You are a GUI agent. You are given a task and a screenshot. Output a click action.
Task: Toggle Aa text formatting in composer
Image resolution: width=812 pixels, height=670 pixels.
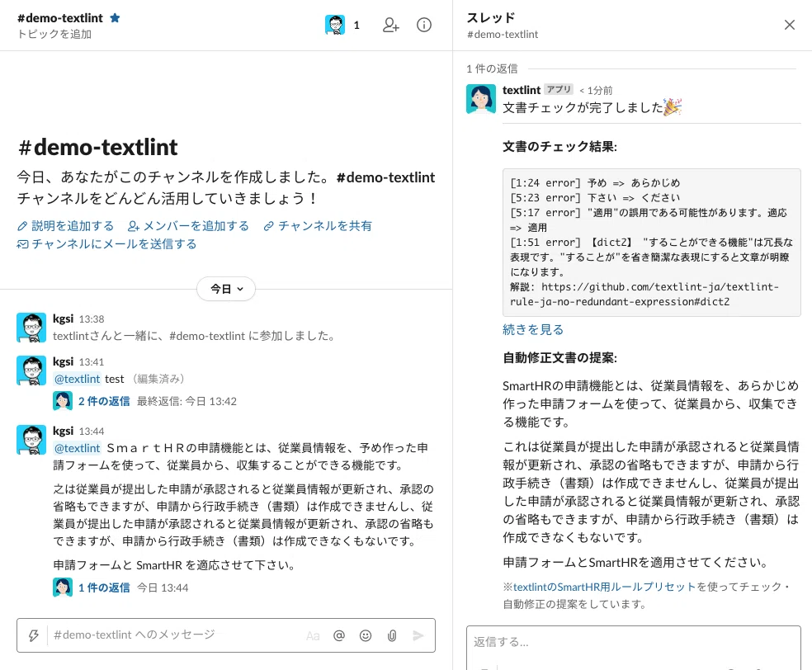(x=313, y=636)
